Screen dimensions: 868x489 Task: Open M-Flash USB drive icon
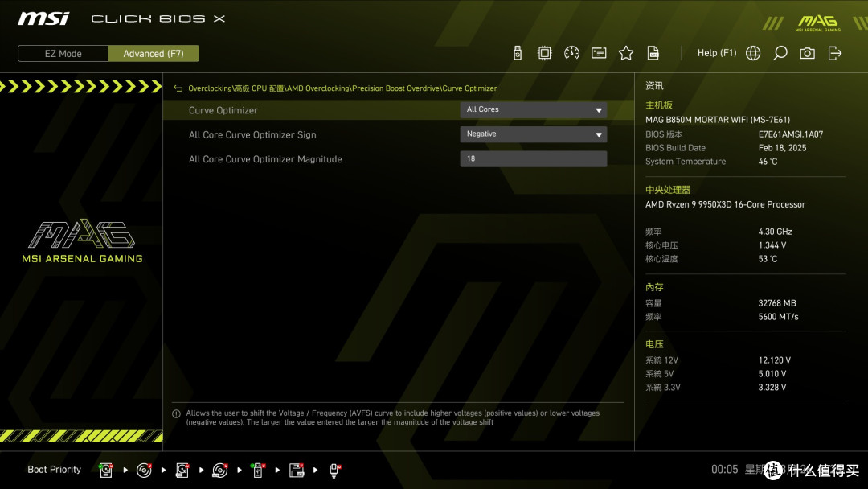click(x=517, y=53)
